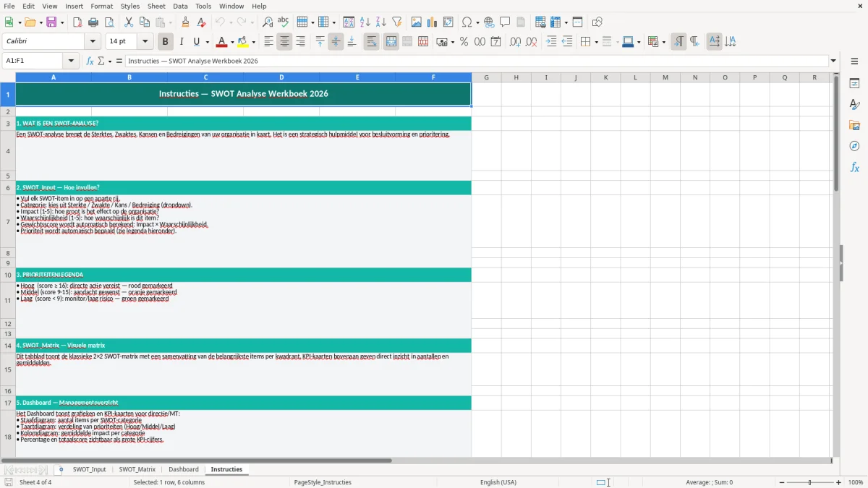The image size is (868, 488).
Task: Run the Spelling check icon
Action: point(284,22)
